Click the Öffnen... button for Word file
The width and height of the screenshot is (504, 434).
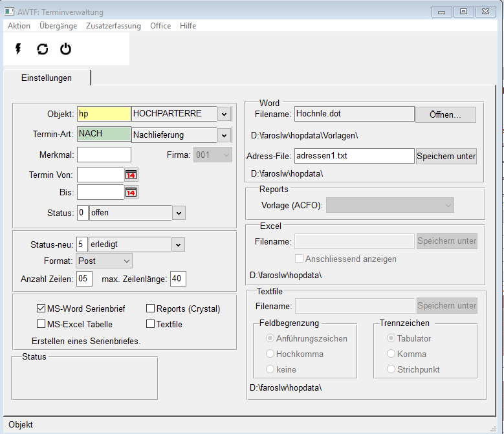445,114
